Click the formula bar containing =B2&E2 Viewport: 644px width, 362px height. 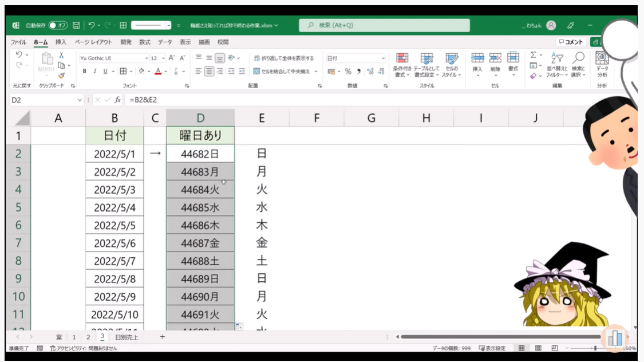click(343, 100)
